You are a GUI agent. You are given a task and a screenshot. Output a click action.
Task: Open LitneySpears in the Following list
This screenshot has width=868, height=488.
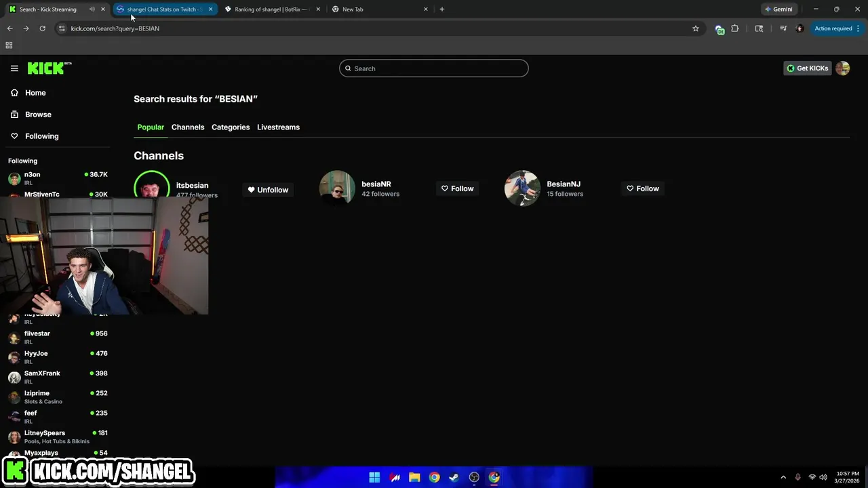click(x=58, y=436)
